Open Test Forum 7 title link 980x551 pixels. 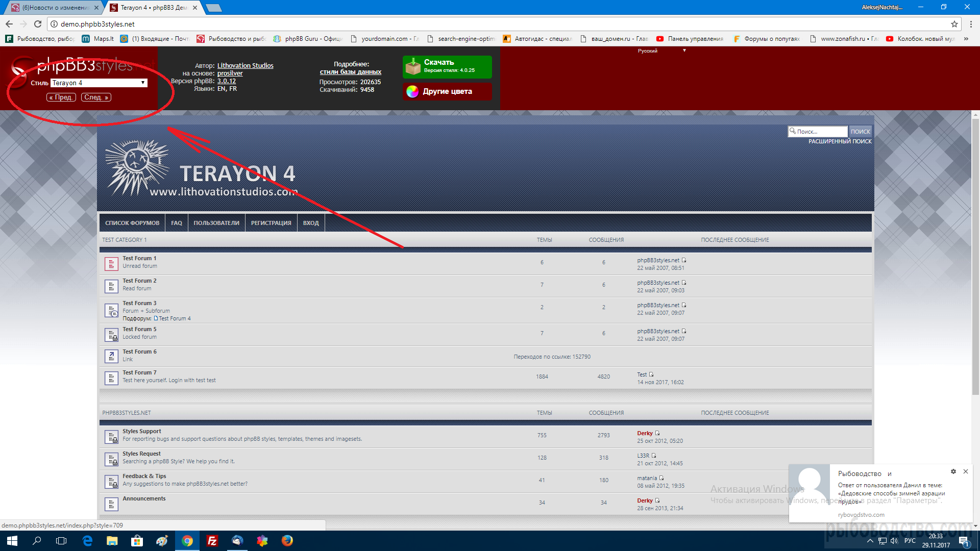click(139, 372)
